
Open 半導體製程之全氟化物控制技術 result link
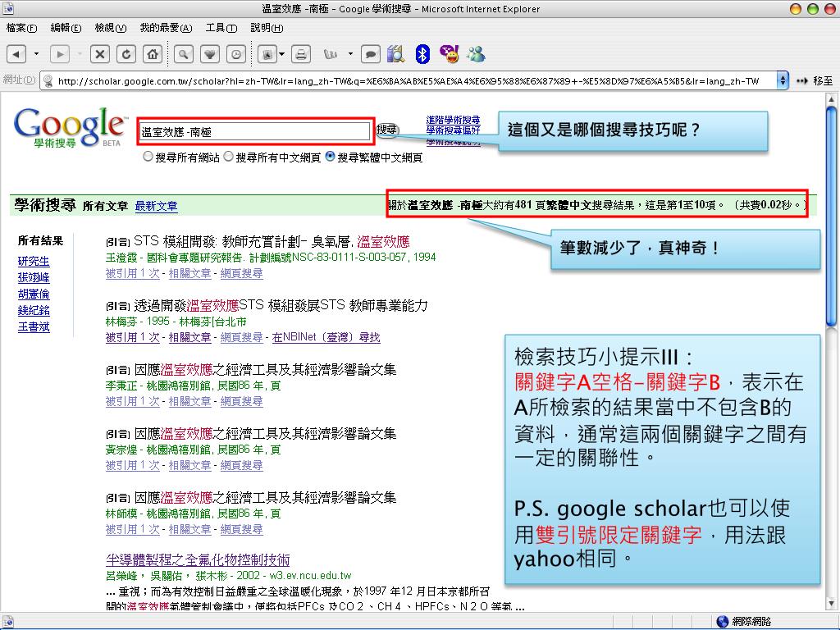[198, 559]
